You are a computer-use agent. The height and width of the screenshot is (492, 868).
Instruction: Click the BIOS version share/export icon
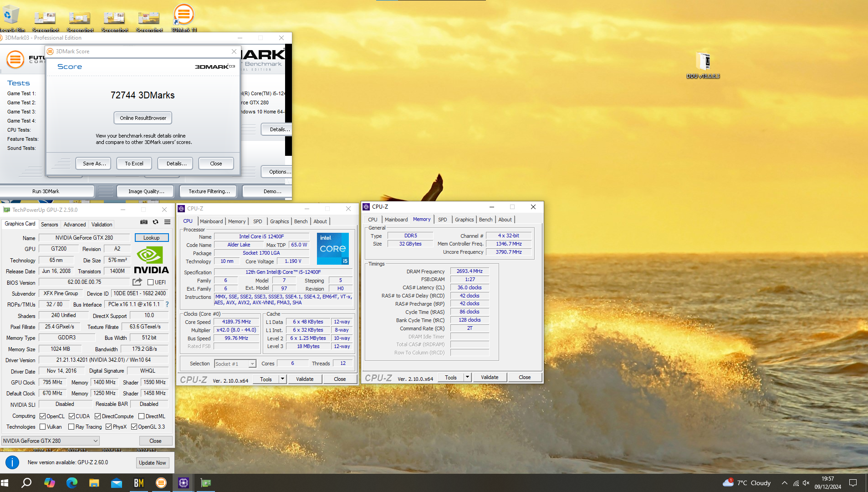(x=137, y=282)
